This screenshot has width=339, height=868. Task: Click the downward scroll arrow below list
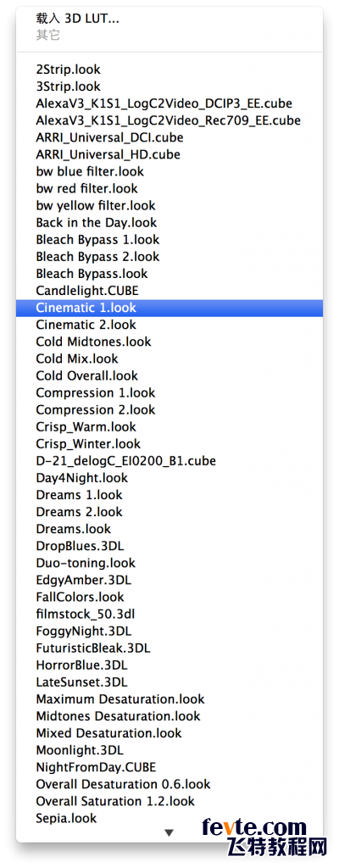click(169, 832)
